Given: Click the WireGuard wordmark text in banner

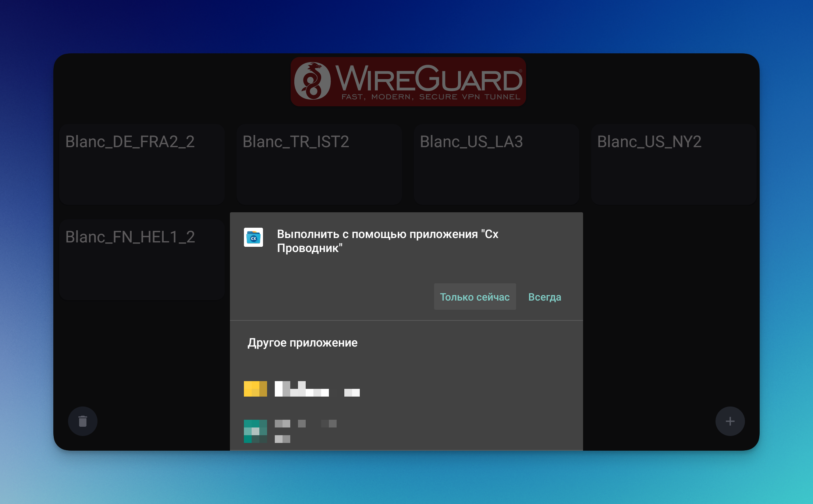Looking at the screenshot, I should point(429,78).
